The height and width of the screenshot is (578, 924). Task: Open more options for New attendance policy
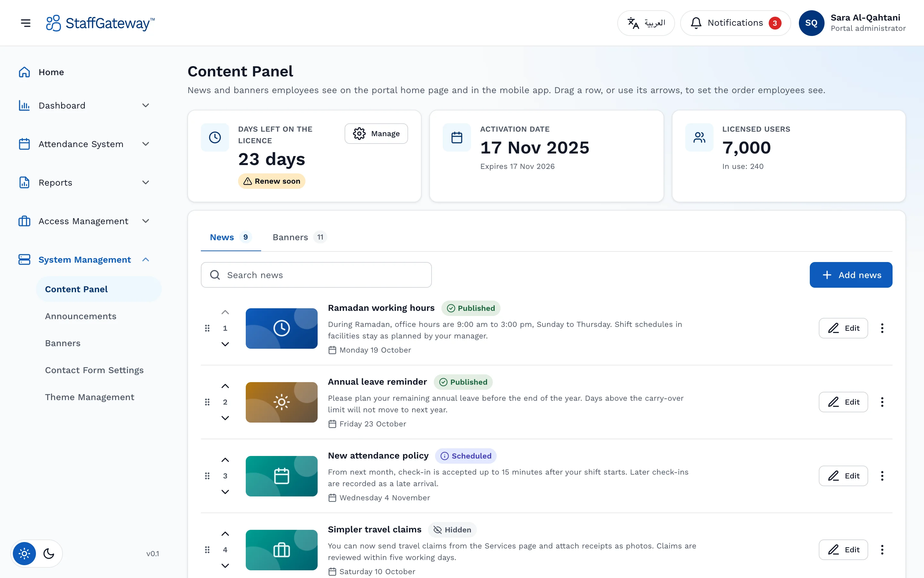(882, 476)
